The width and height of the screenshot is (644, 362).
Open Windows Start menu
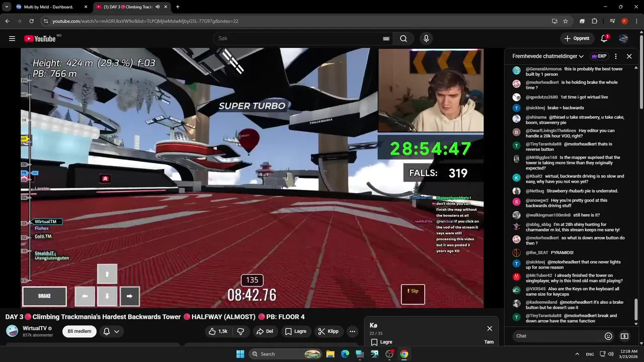click(x=240, y=354)
